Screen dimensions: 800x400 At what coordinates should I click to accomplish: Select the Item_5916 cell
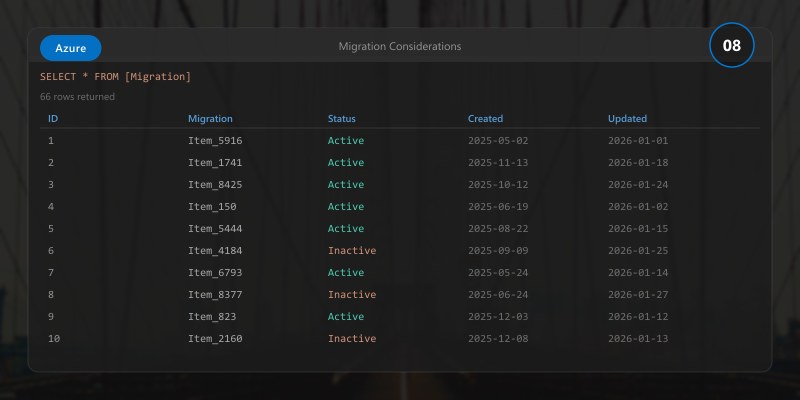tap(215, 140)
